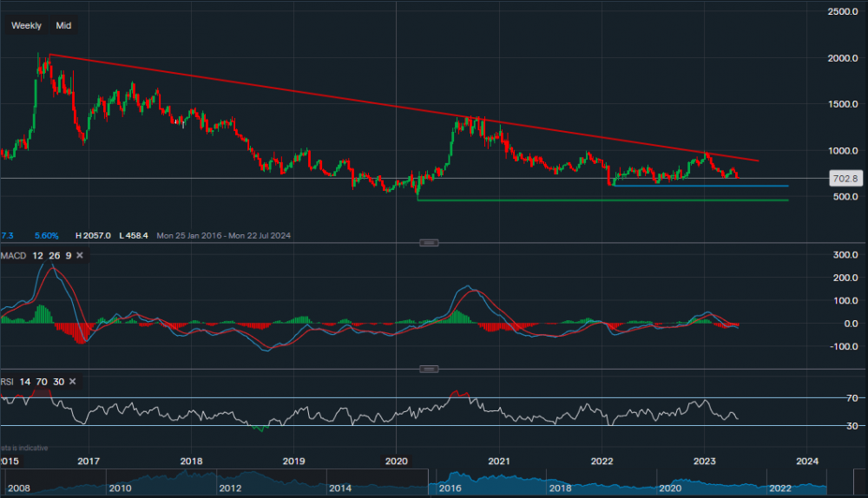Click the 702.8 current price label
868x498 pixels.
845,178
